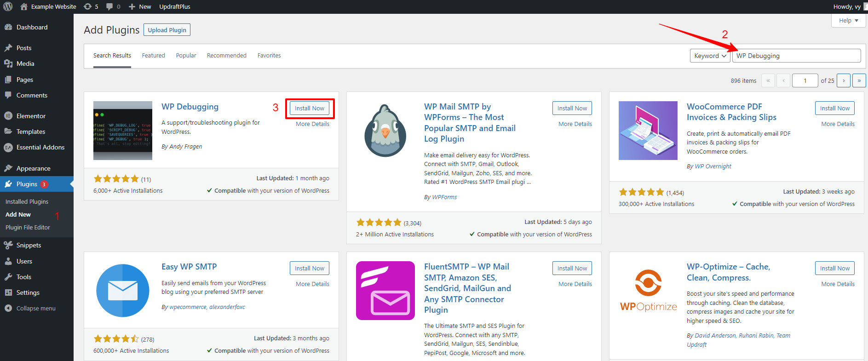View More Details for WP-Optimize
Screen dimensions: 868x361
coord(838,284)
